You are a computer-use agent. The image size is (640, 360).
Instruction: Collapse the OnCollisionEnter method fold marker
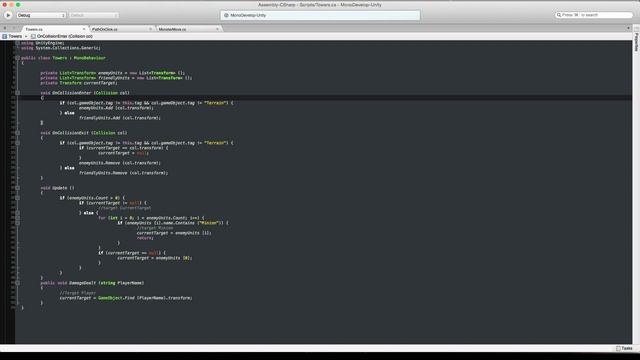[17, 93]
